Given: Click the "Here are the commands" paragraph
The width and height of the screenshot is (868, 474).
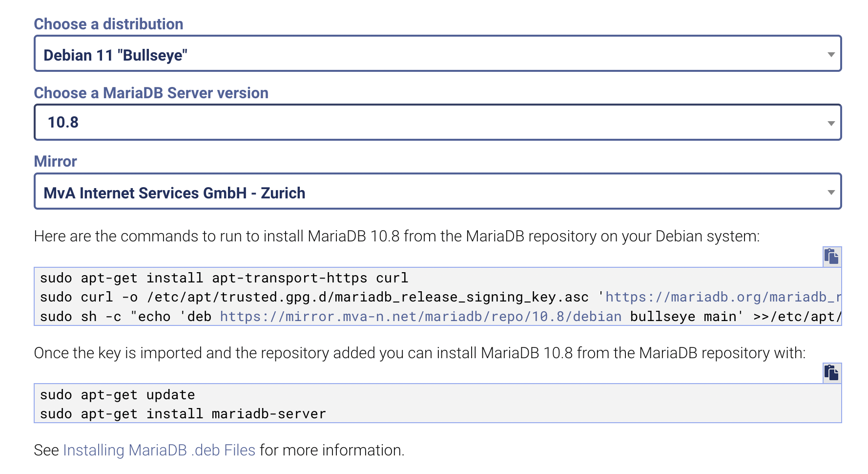Looking at the screenshot, I should (x=397, y=236).
